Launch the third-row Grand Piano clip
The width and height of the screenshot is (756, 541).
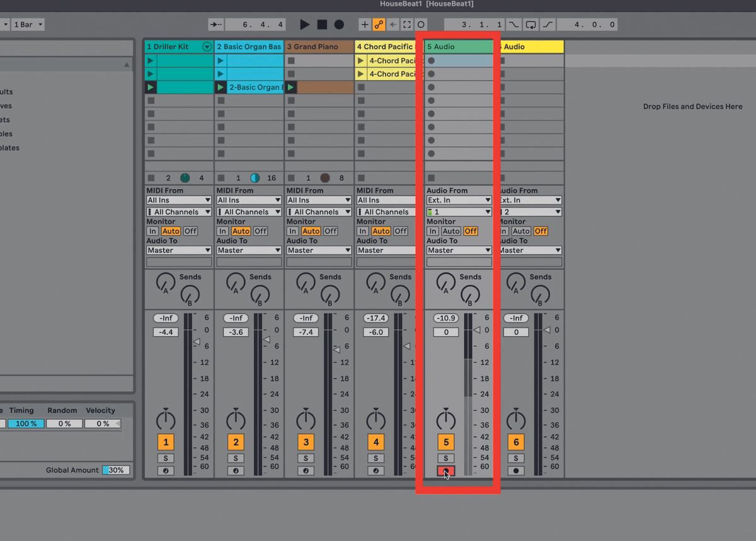coord(290,87)
